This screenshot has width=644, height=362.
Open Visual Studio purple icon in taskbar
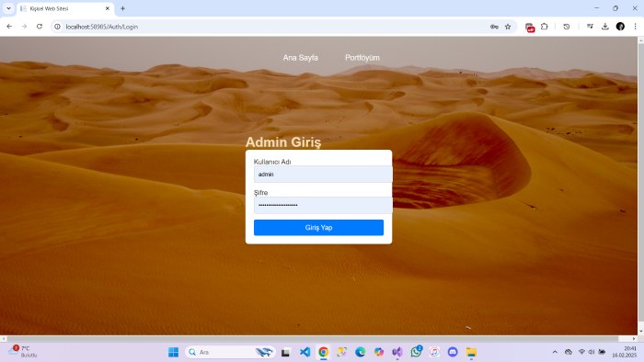point(397,352)
